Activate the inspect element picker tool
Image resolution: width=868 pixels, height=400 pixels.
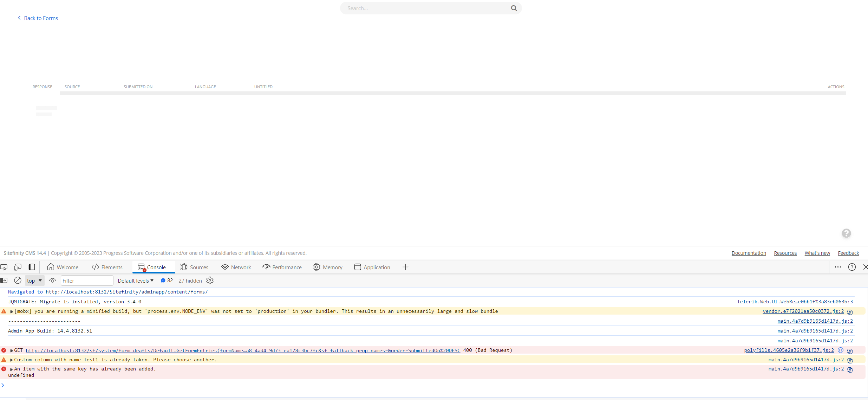tap(4, 267)
